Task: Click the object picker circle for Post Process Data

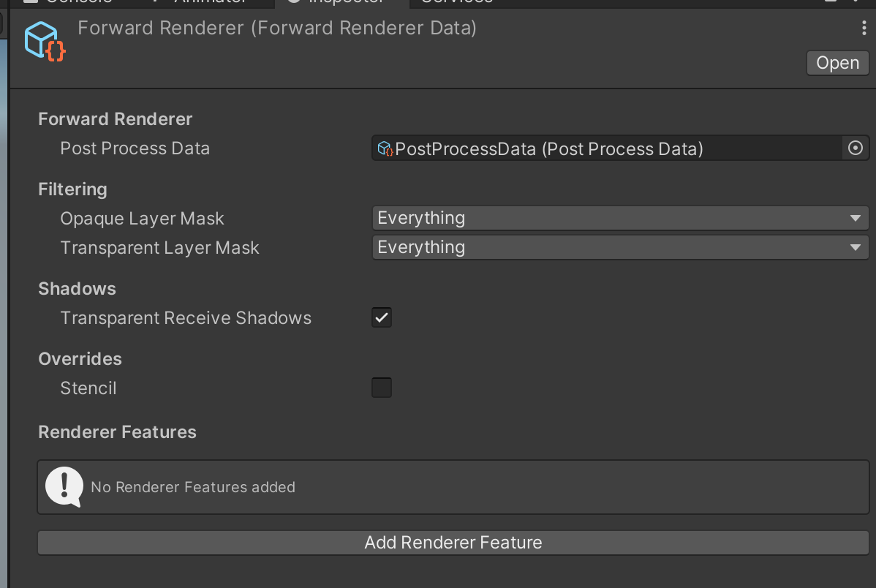Action: coord(856,148)
